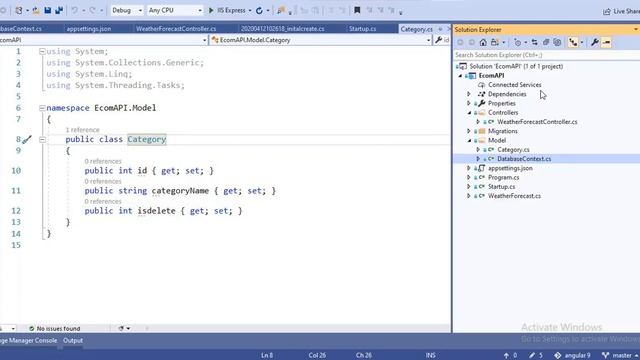
Task: Click Collapse All icon in Solution Explorer
Action: [546, 42]
